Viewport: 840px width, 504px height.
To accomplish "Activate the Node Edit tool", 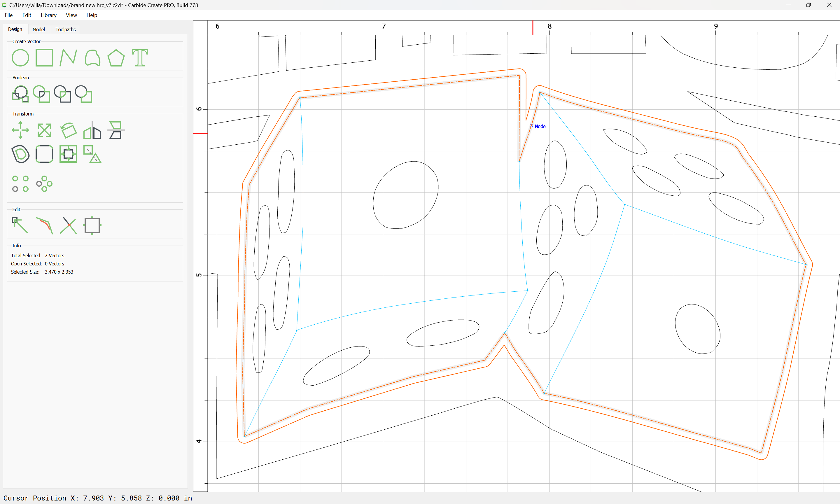I will pyautogui.click(x=20, y=225).
